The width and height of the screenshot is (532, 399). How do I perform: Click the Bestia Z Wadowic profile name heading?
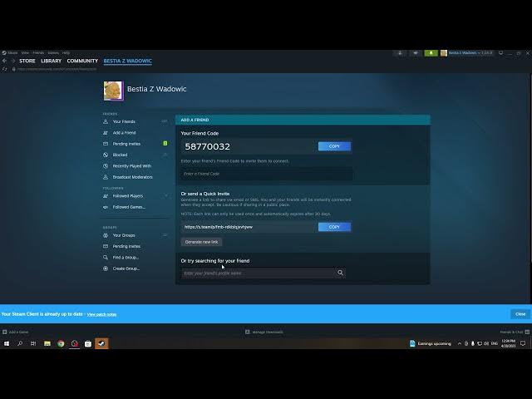(157, 89)
